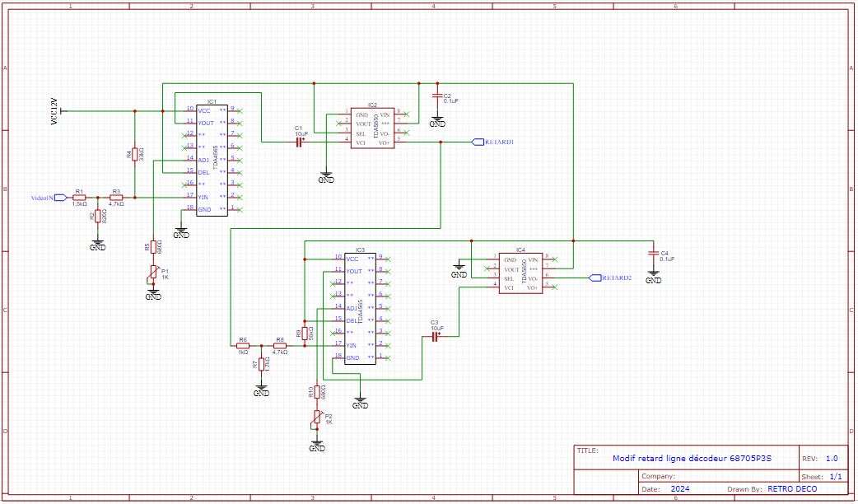Click capacitor C3 10uF symbol
This screenshot has height=504, width=858.
436,336
